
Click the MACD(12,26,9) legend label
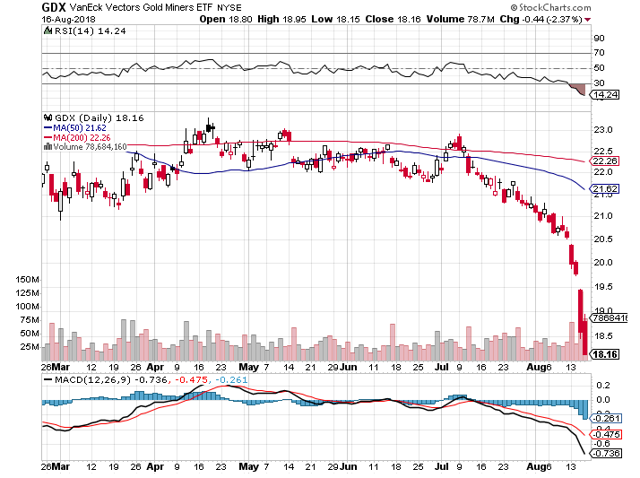tap(93, 380)
